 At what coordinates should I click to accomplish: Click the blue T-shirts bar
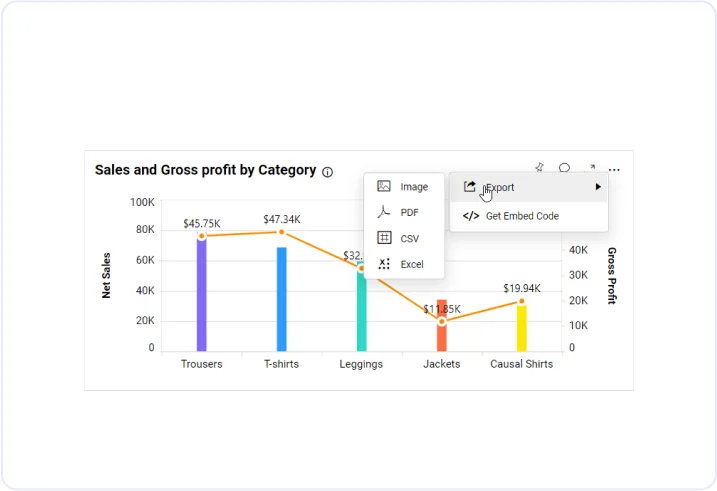[282, 299]
